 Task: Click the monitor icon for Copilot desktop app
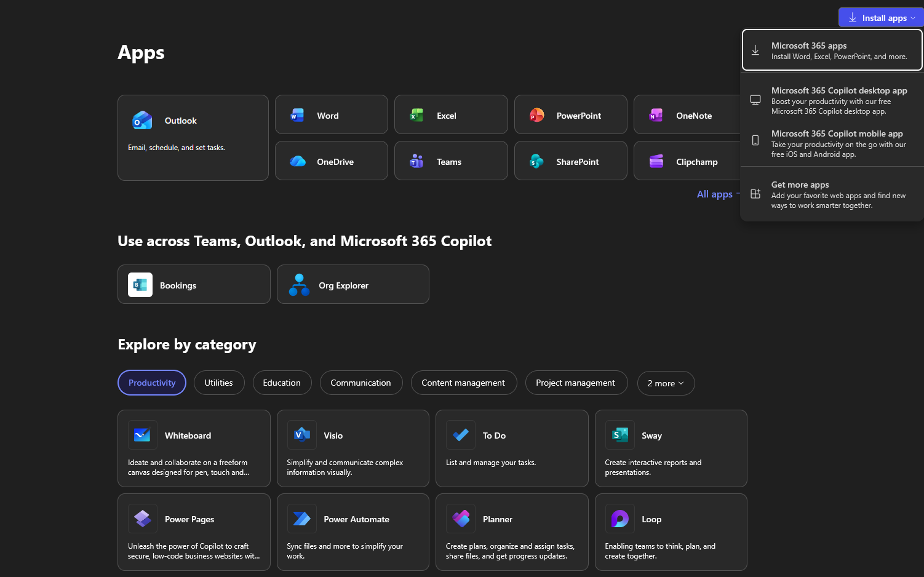click(x=755, y=100)
